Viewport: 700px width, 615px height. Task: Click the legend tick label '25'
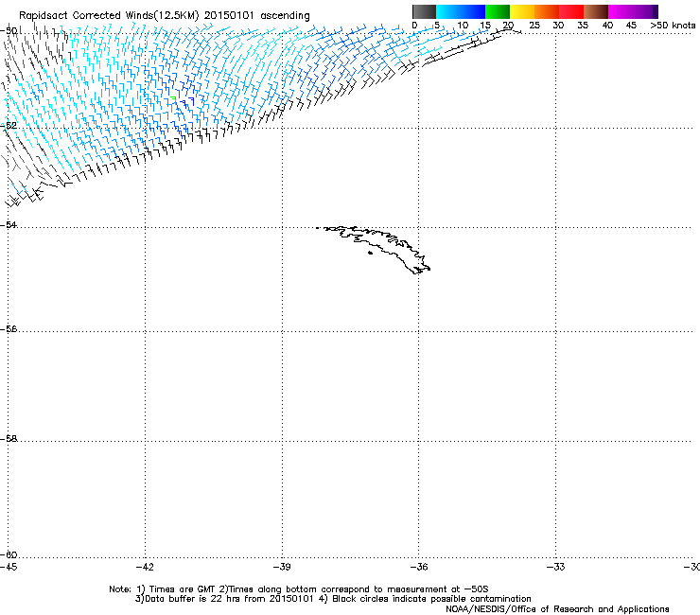click(x=534, y=26)
